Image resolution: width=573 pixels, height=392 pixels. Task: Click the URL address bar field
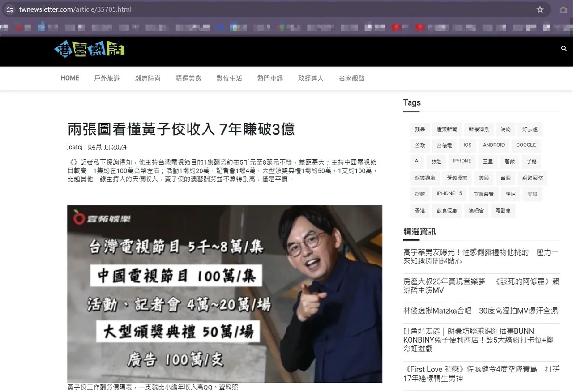[x=269, y=9]
